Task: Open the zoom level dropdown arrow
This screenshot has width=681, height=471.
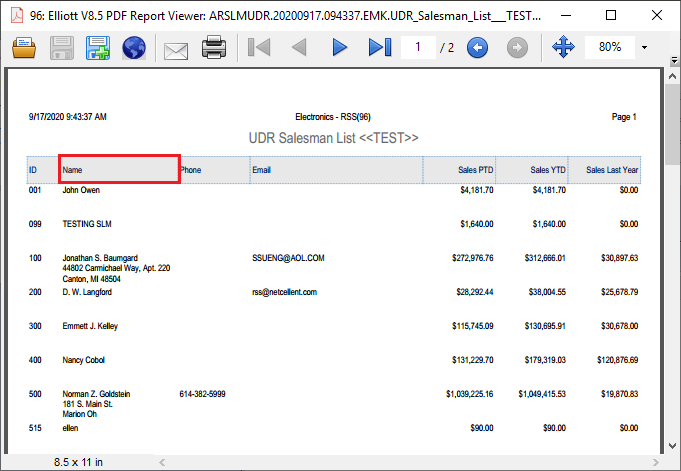Action: (x=645, y=47)
